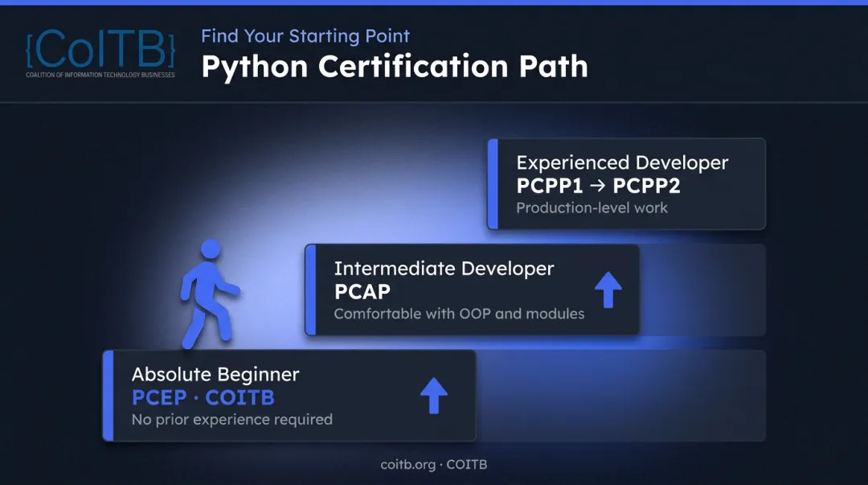Click the up arrow in the PCEP card
Viewport: 868px width, 485px height.
[433, 396]
